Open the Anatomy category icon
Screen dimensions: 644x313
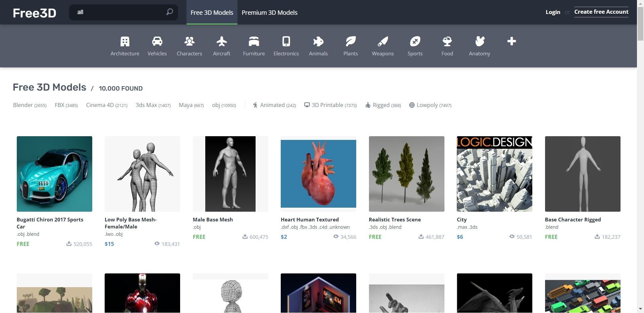479,42
